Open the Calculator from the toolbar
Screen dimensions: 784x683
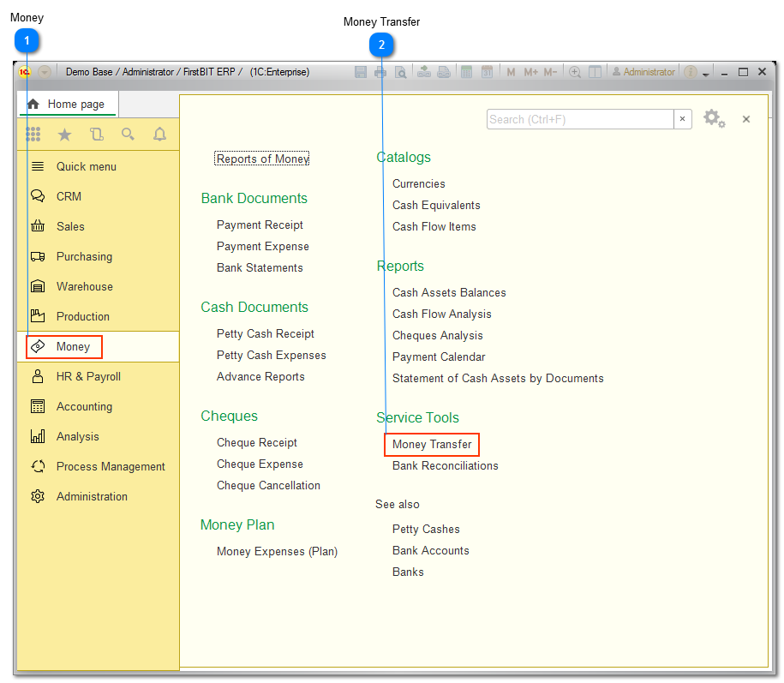pos(466,72)
